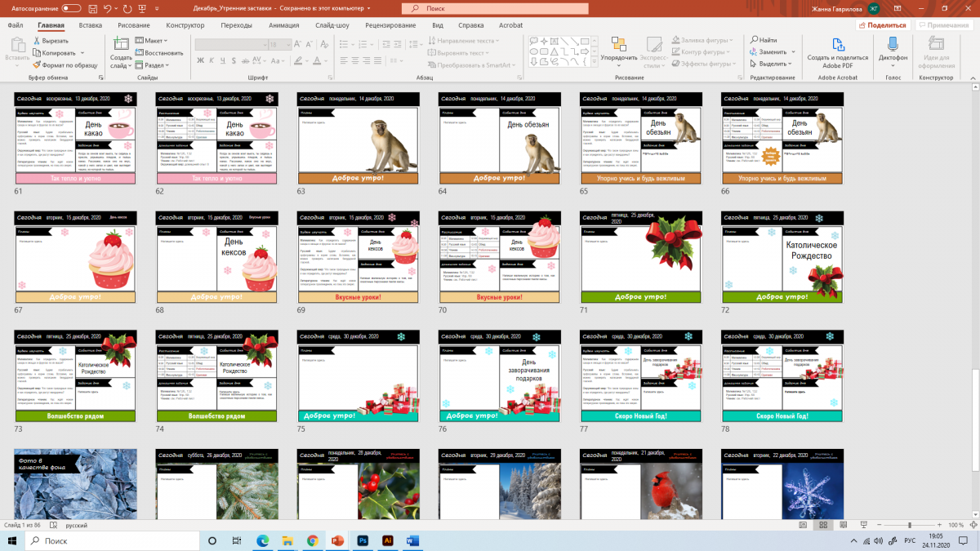Click the Найти search icon
The image size is (980, 551).
tap(752, 40)
